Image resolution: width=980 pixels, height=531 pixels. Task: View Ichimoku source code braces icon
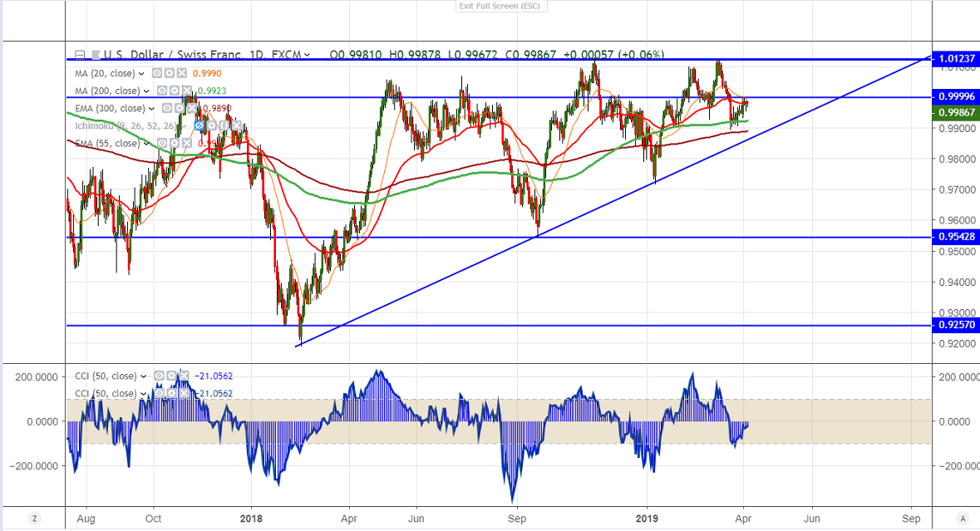[224, 125]
